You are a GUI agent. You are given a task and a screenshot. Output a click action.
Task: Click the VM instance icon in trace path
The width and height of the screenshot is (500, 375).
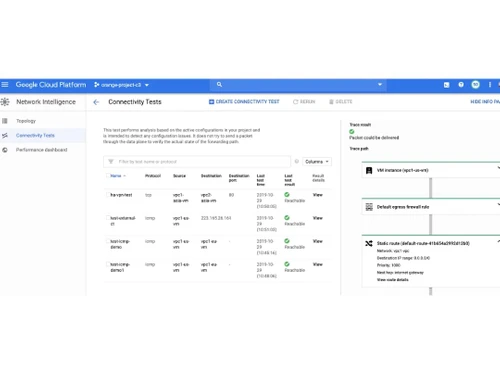[x=369, y=170]
